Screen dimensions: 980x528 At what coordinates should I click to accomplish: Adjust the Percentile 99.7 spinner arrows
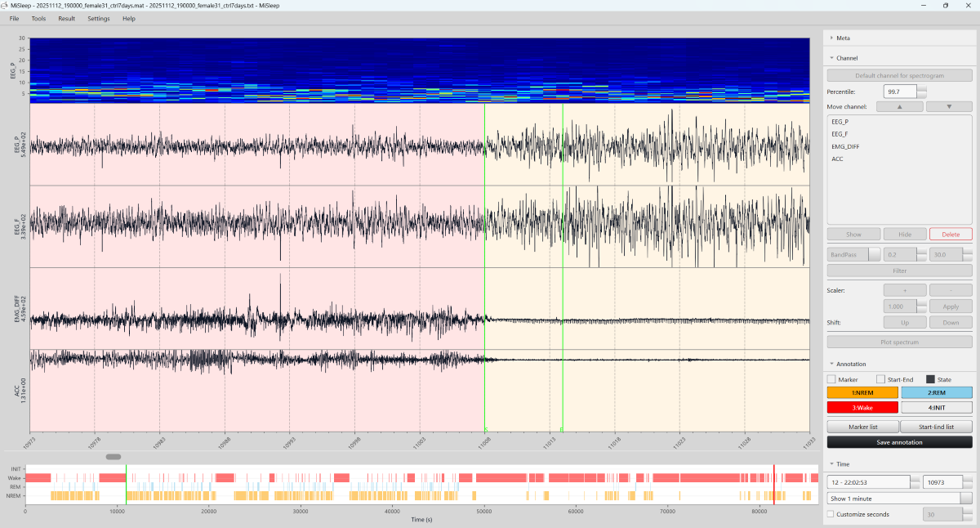coord(921,92)
